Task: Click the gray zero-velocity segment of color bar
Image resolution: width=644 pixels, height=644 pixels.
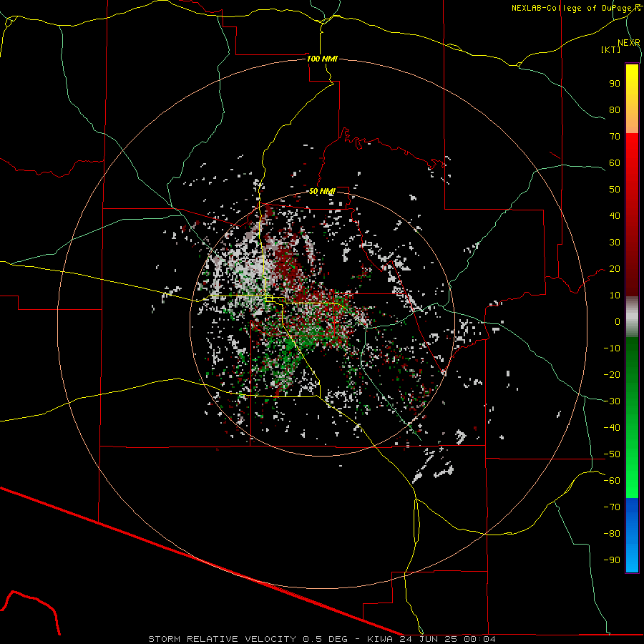Action: pyautogui.click(x=632, y=317)
